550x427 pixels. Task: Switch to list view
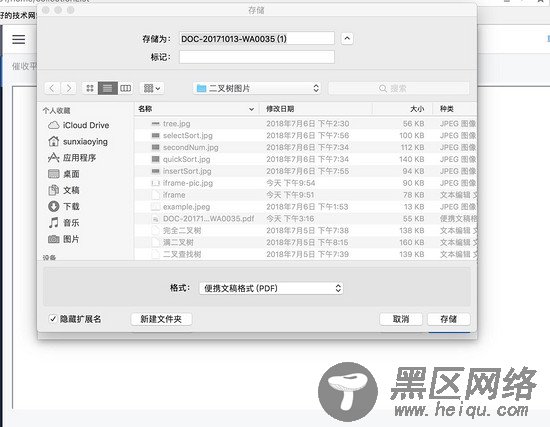coord(108,88)
